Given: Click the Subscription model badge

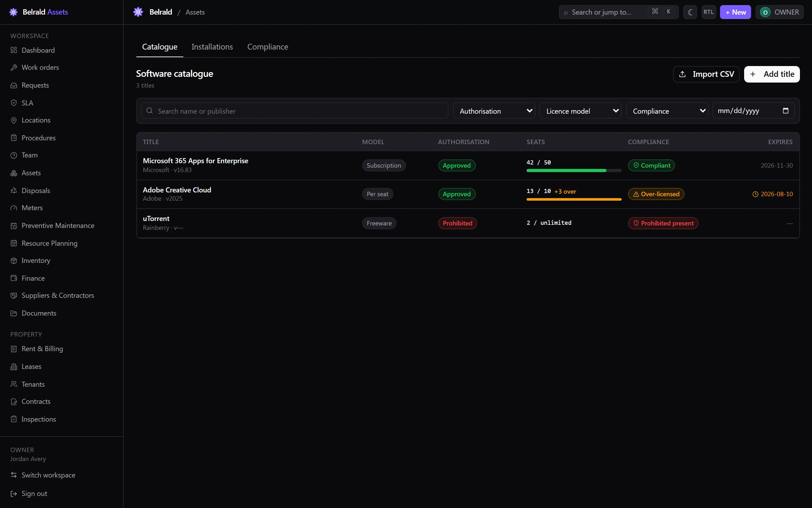Looking at the screenshot, I should (x=383, y=165).
